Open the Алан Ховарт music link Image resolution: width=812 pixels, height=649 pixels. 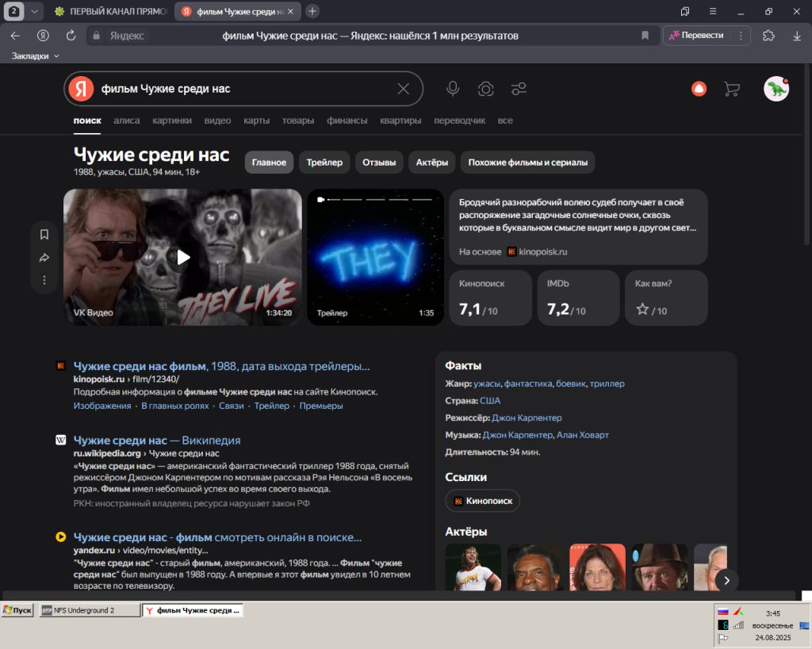(x=583, y=435)
